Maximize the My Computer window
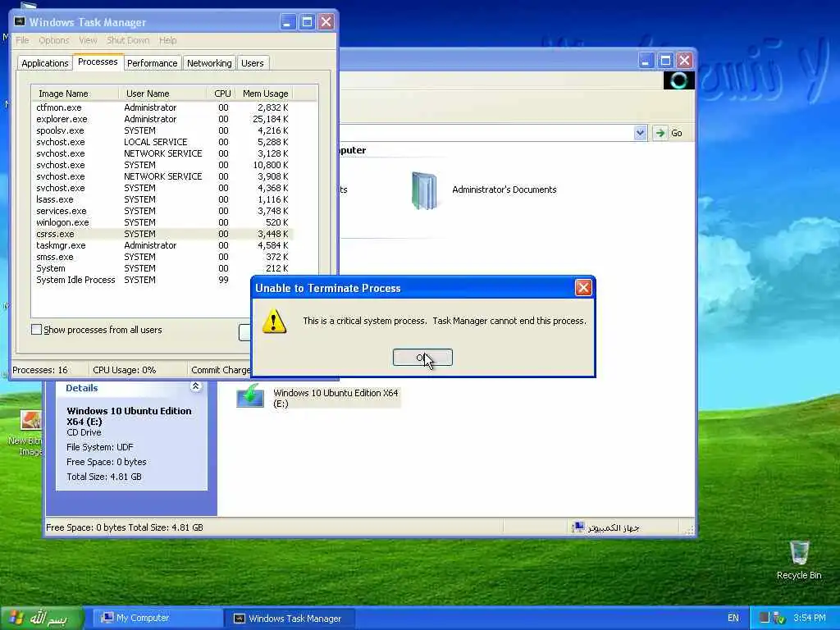840x630 pixels. pos(664,60)
